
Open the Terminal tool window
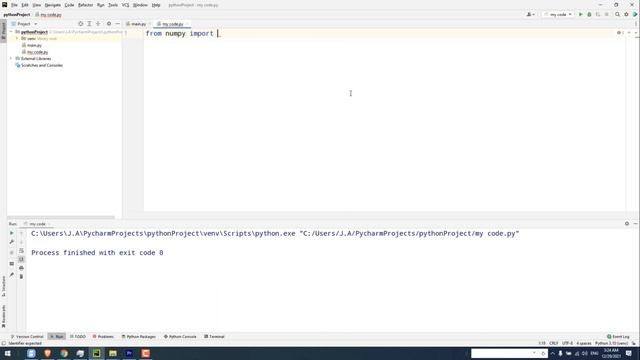click(214, 337)
